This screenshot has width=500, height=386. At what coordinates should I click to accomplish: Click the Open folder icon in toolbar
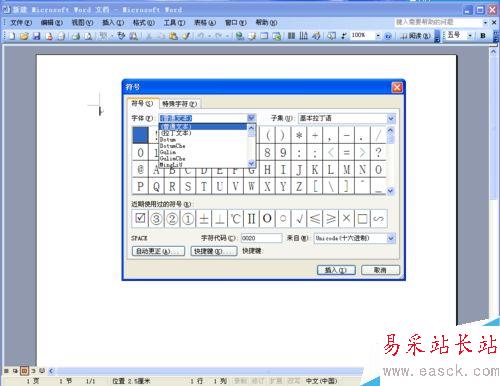[x=24, y=36]
